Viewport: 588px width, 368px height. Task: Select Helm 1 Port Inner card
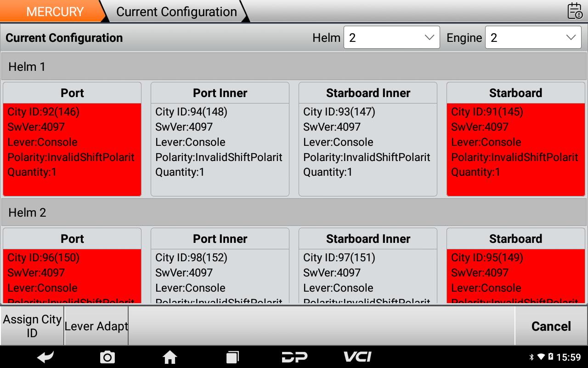point(220,139)
